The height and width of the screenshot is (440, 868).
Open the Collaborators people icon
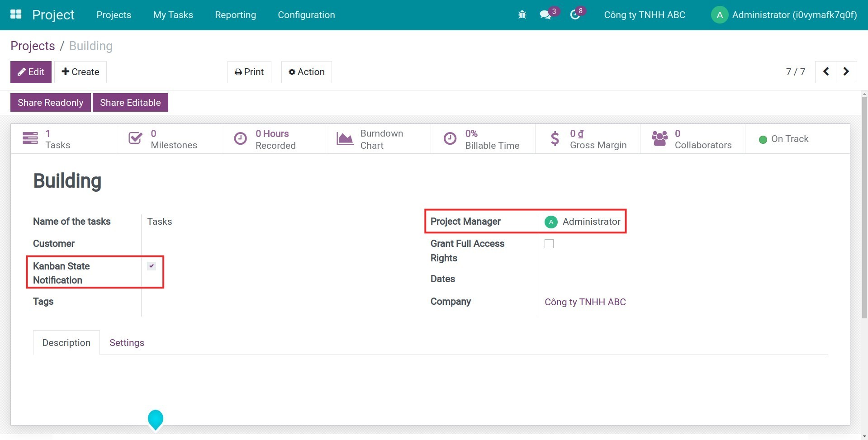659,138
